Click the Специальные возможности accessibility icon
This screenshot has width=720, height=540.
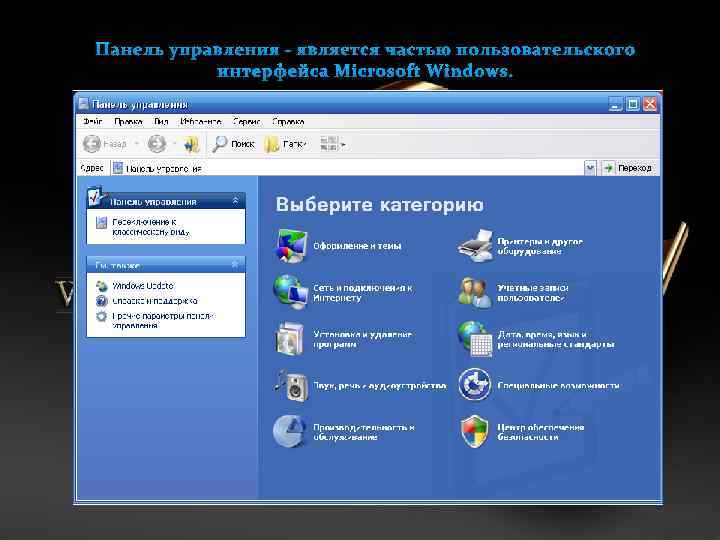pos(475,384)
